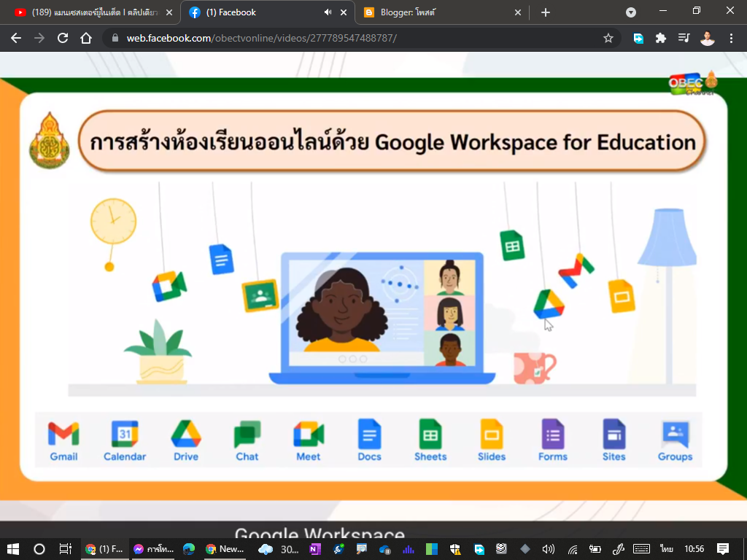
Task: Open the weather cloud widget
Action: click(x=278, y=549)
